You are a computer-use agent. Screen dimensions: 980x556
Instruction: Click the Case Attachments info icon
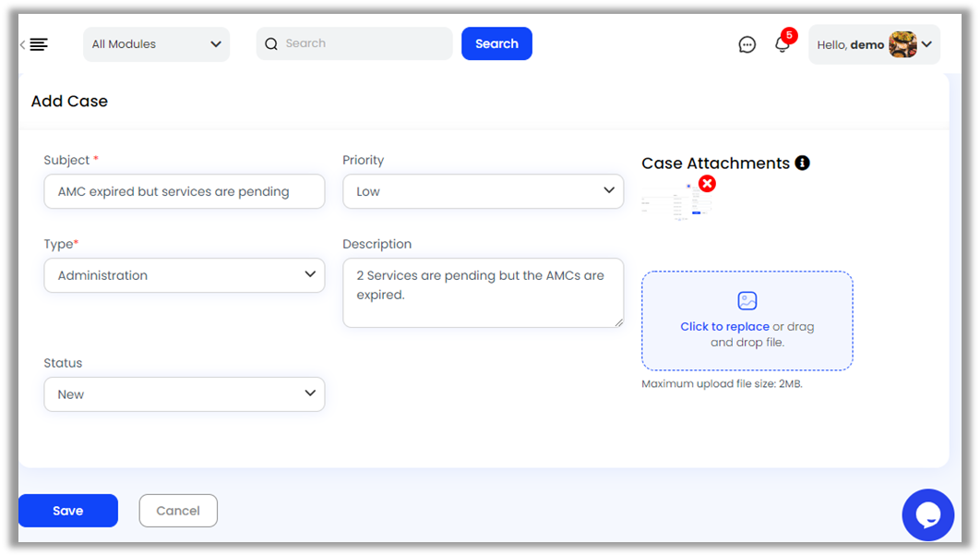pos(802,163)
